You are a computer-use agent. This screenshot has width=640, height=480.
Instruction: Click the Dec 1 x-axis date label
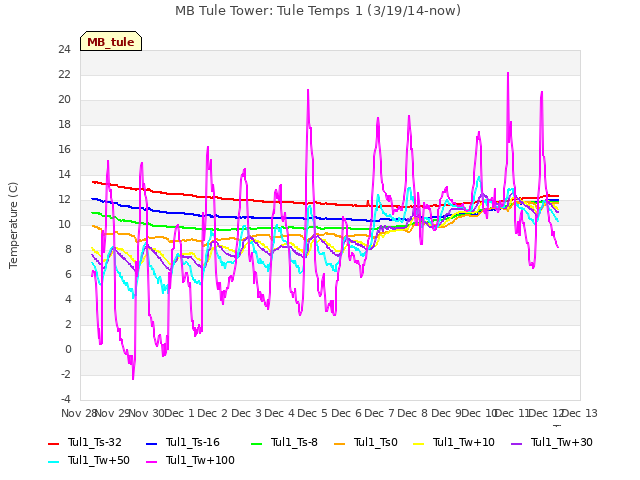[x=179, y=413]
